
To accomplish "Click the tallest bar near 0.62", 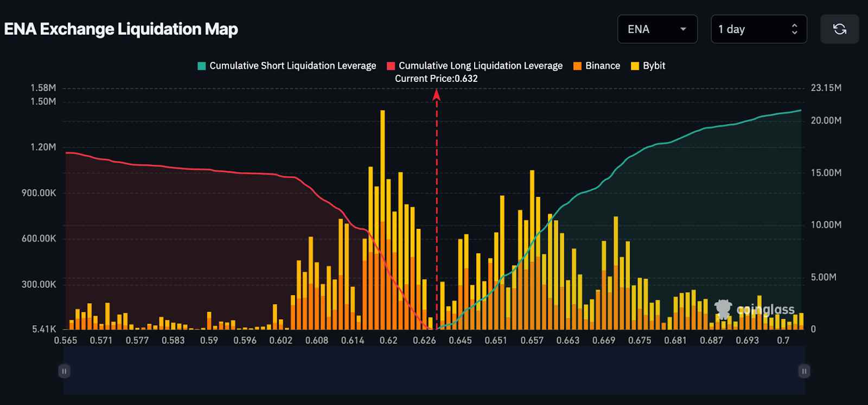I will [382, 163].
